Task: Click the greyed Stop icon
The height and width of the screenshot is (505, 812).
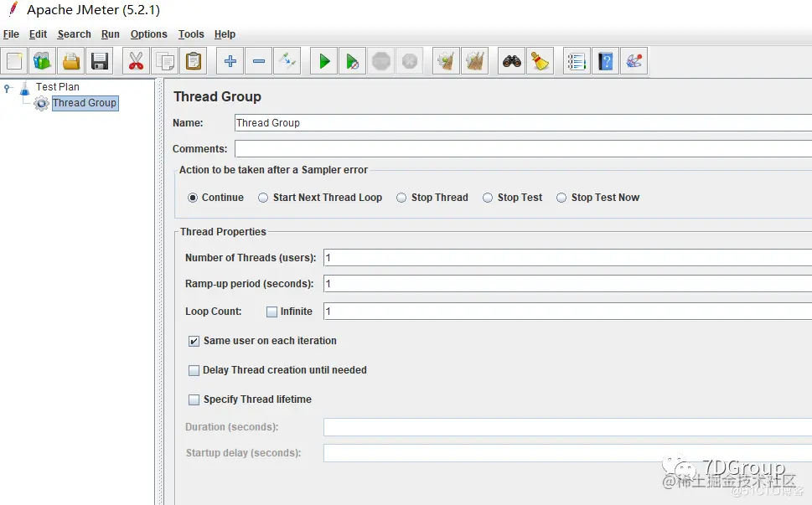Action: [x=380, y=61]
